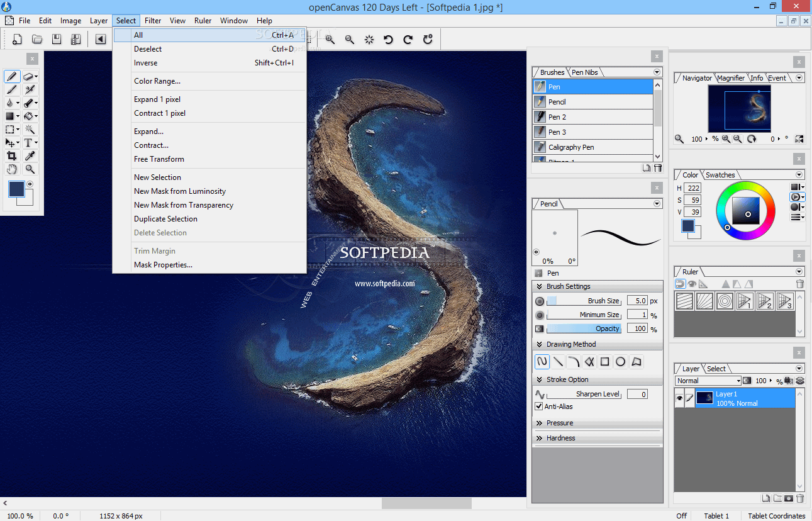This screenshot has width=812, height=521.
Task: Toggle the navigator flip view button
Action: pyautogui.click(x=799, y=139)
